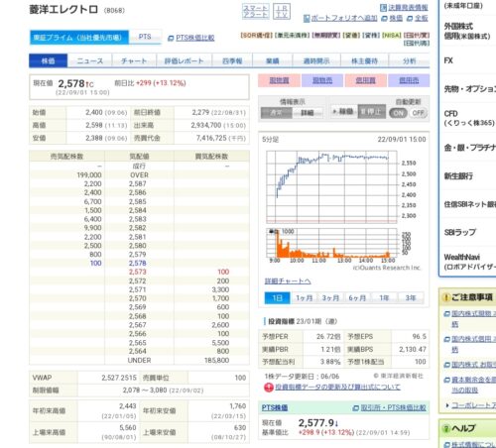Open the チャート tab

(134, 60)
